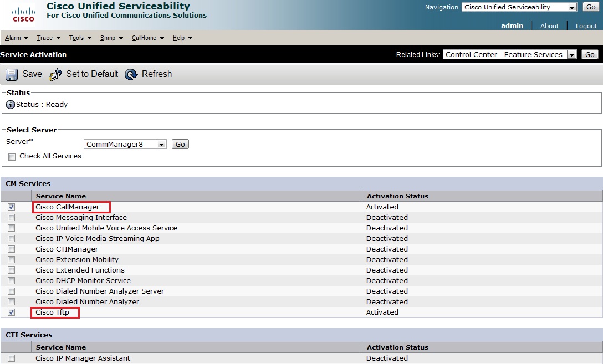This screenshot has width=603, height=364.
Task: Open the Related Links dropdown
Action: pyautogui.click(x=509, y=55)
